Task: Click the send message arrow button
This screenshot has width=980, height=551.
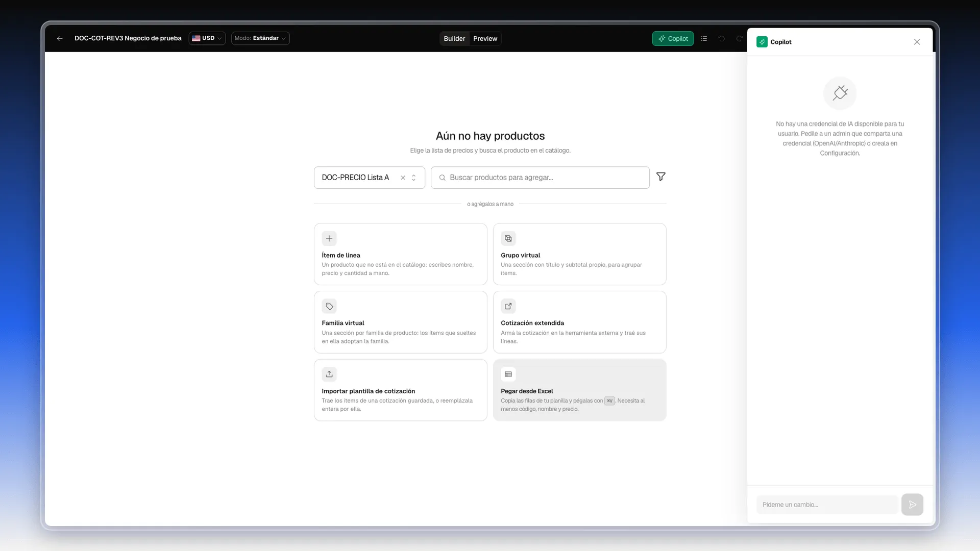Action: pos(913,505)
